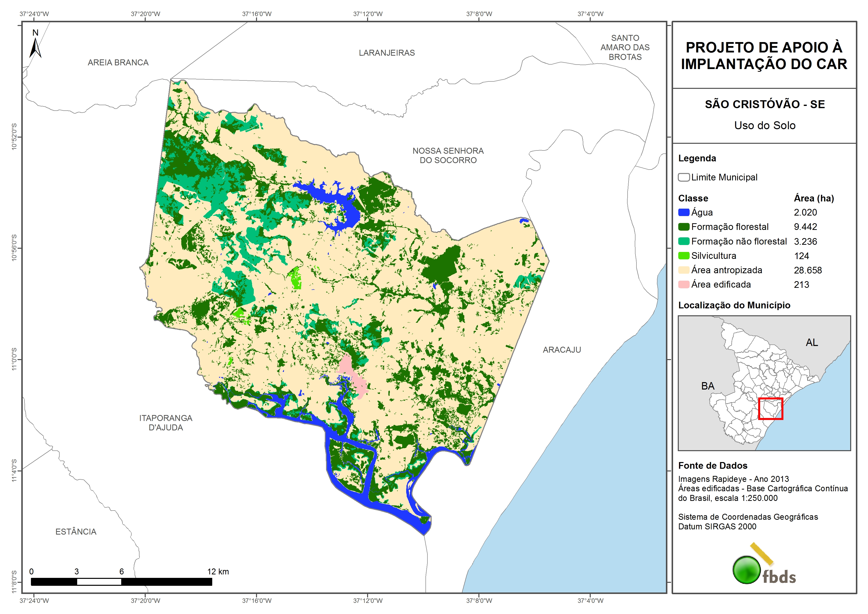
Task: Click the Formação florestal dark green swatch
Action: 683,227
